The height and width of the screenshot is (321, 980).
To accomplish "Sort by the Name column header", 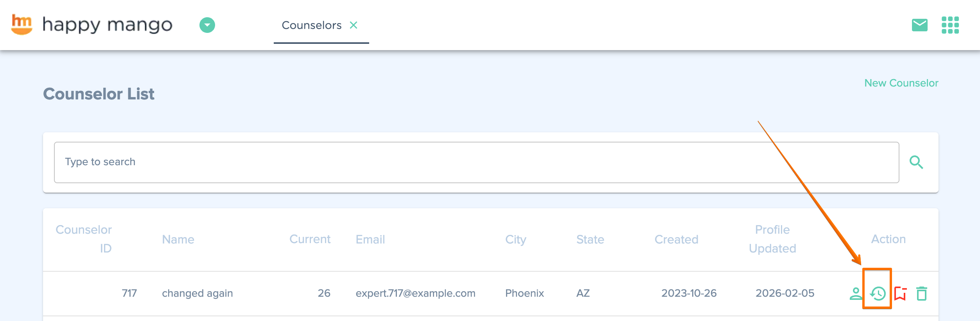I will coord(178,240).
